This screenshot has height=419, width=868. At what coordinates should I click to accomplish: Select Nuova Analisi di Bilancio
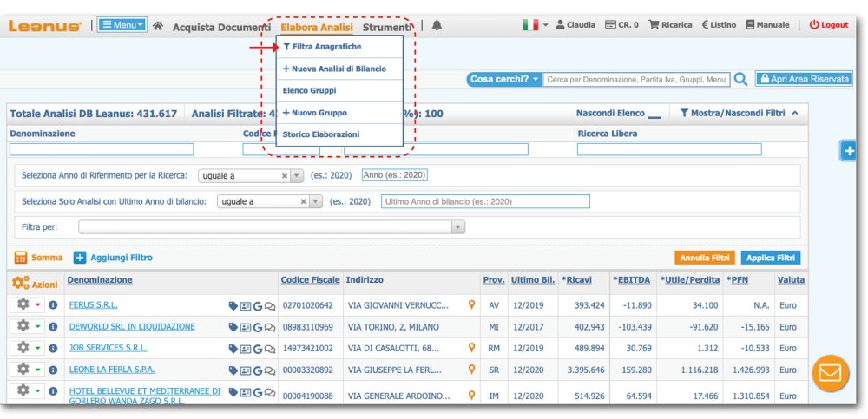[339, 69]
